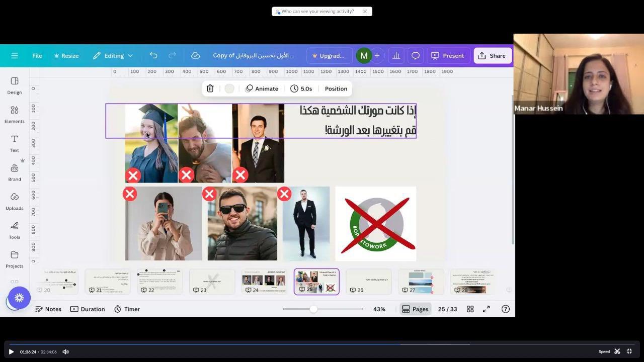Delete element using trash icon
This screenshot has width=644, height=362.
[210, 88]
